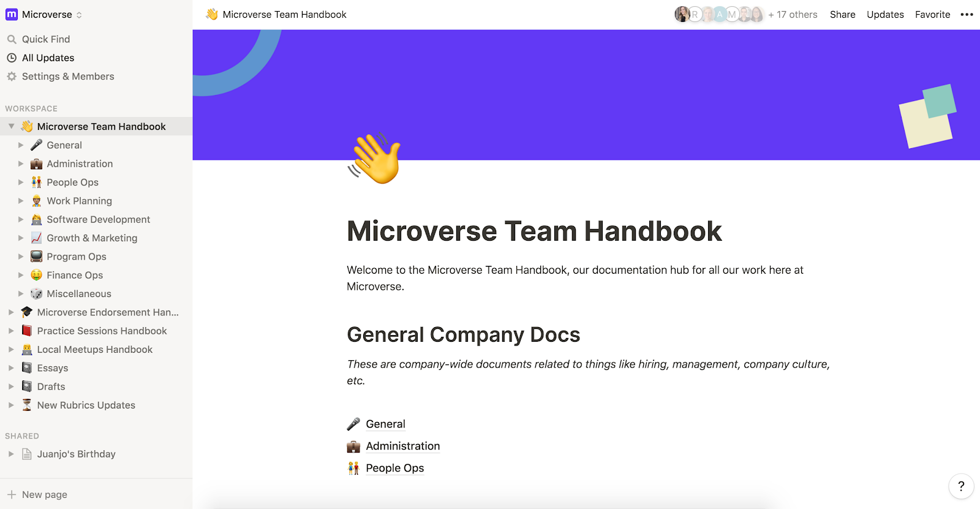Click Share in the top bar
The image size is (980, 509).
point(842,15)
